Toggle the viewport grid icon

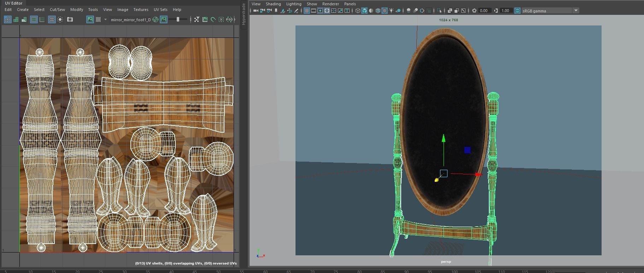[306, 11]
